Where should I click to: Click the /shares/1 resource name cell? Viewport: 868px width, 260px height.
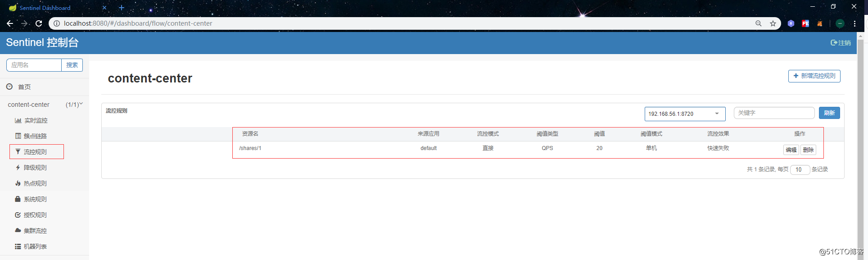[250, 148]
